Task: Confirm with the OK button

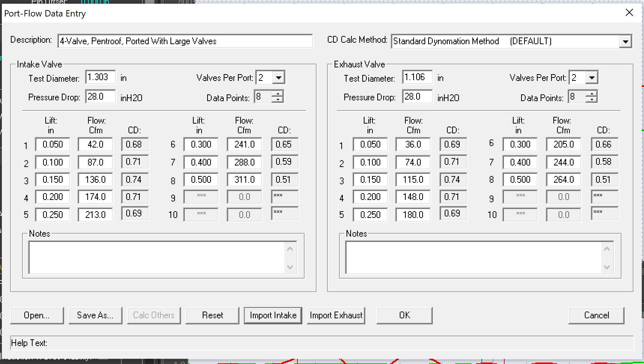Action: 404,315
